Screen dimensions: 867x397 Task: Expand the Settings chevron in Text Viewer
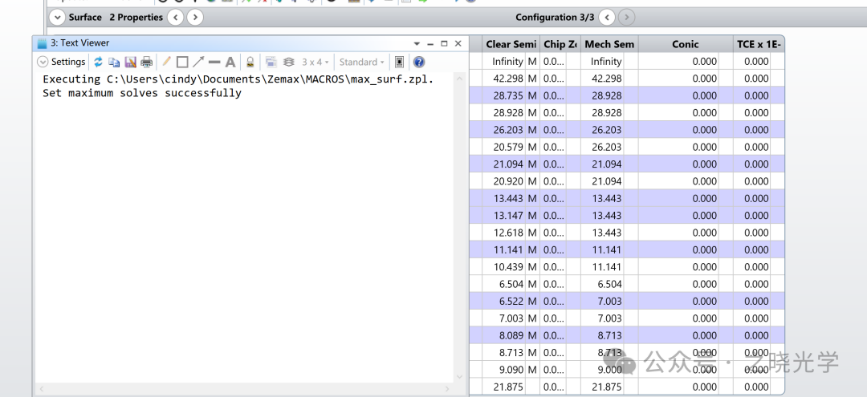pyautogui.click(x=43, y=62)
